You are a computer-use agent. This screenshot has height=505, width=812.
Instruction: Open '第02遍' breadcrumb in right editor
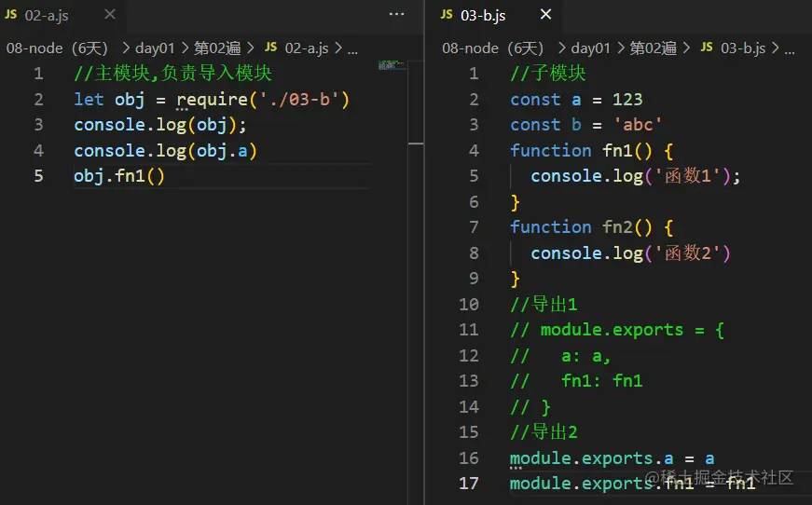654,48
